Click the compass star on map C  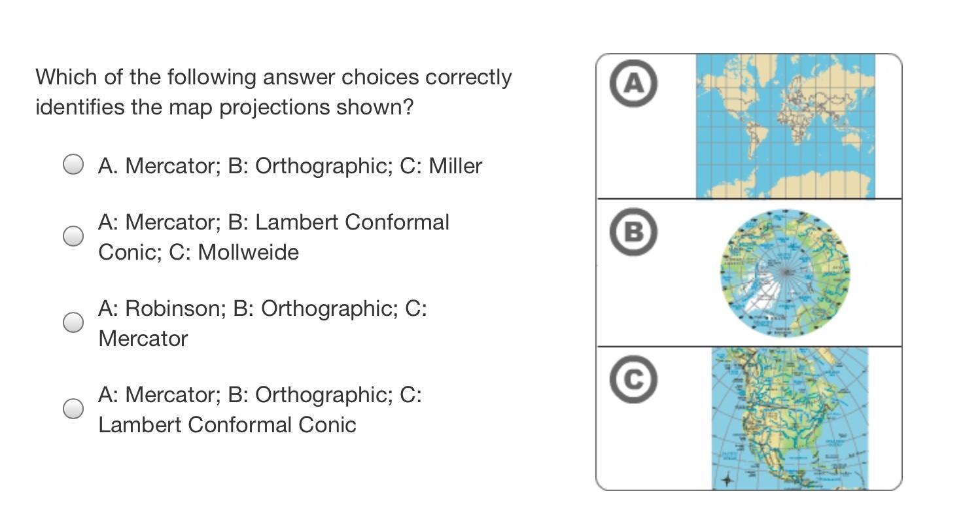click(x=727, y=480)
